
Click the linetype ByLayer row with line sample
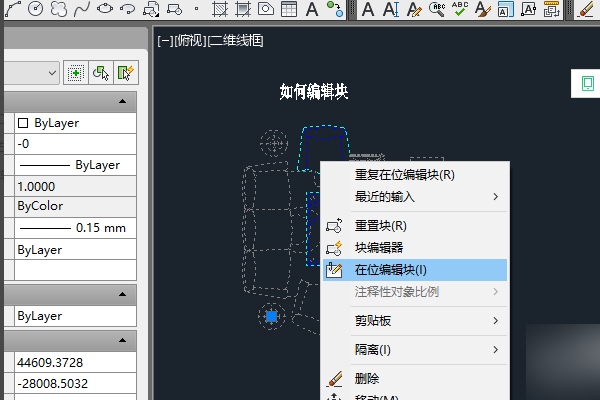pos(75,165)
